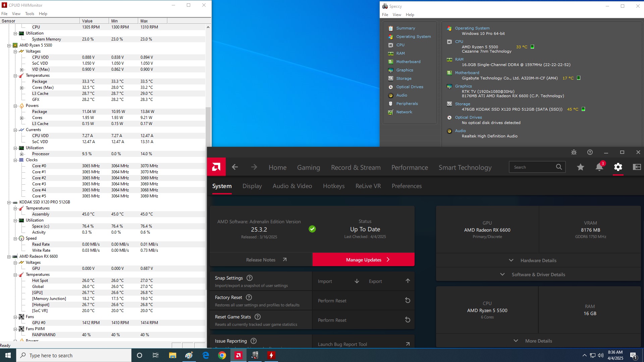The image size is (644, 362).
Task: Expand the Processor utilization row
Action: click(x=22, y=154)
